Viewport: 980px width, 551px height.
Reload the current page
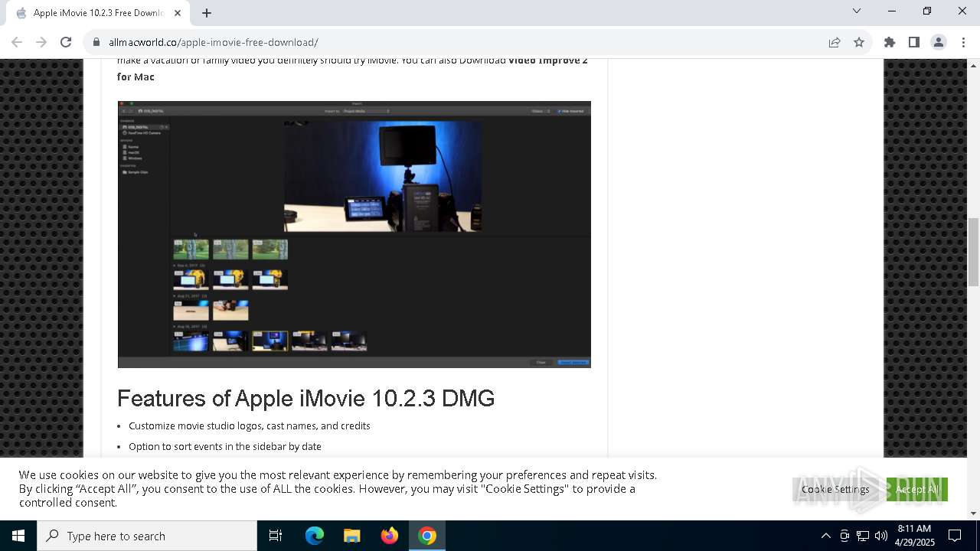point(66,42)
